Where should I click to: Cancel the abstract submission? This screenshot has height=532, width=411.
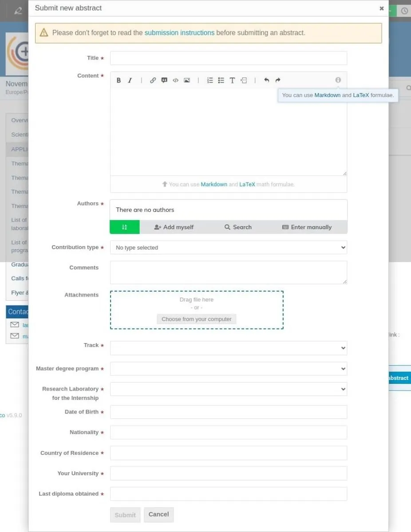[x=158, y=514]
